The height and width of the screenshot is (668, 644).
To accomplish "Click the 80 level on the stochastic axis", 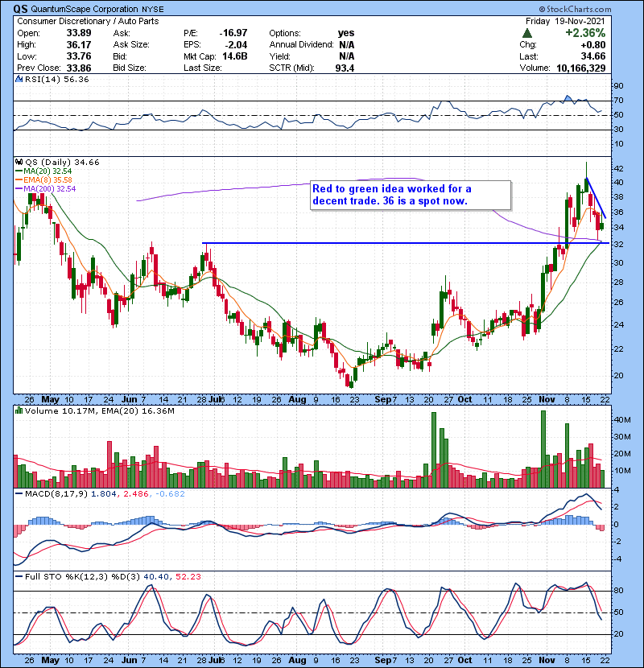I will click(x=618, y=591).
